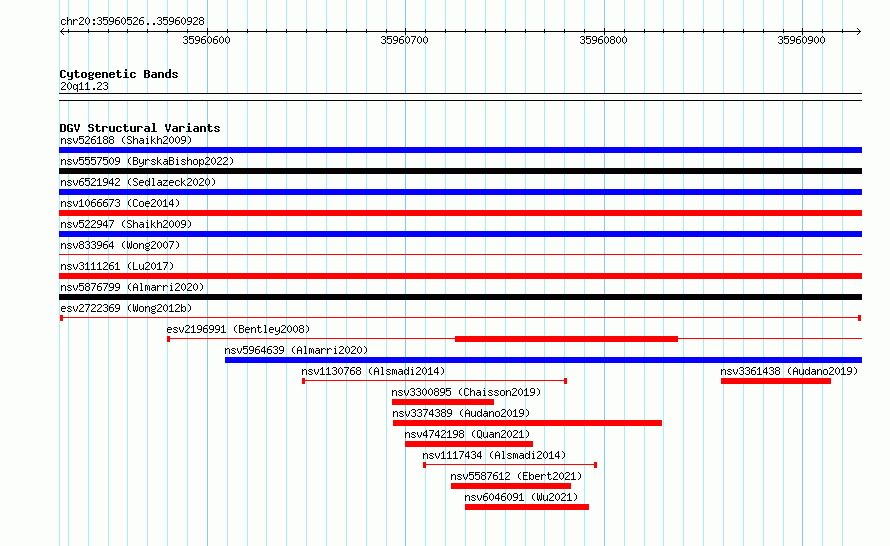Click the black bar under nsv5557509
The image size is (890, 546).
pos(460,171)
